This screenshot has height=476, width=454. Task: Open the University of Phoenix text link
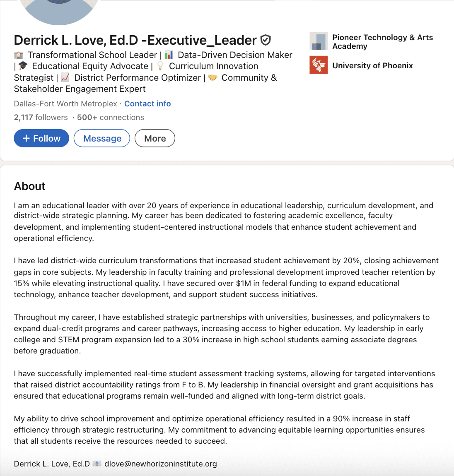[x=372, y=65]
